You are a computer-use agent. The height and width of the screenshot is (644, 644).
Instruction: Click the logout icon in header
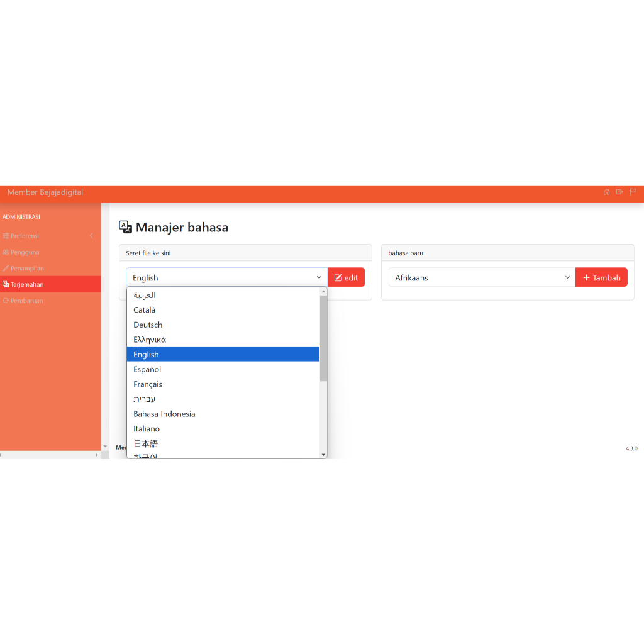619,192
